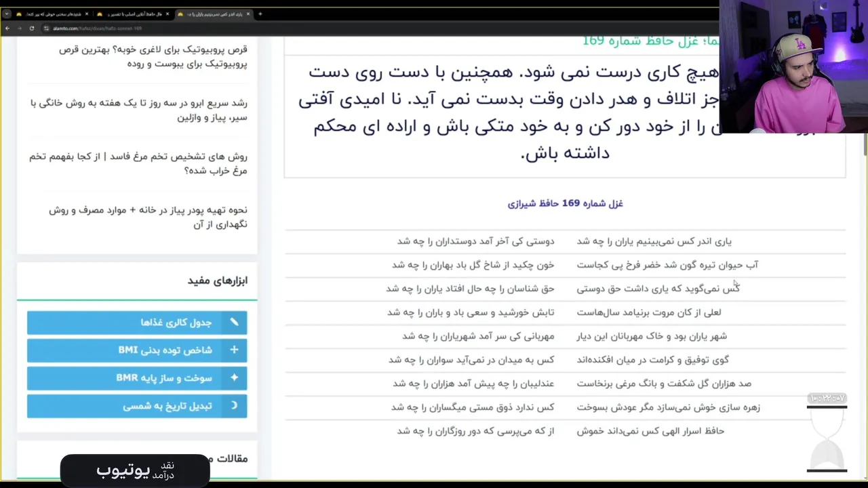The width and height of the screenshot is (868, 488).
Task: Click verse 'مهربانی کی سر آمد شهریاران را چه شد'
Action: pyautogui.click(x=478, y=336)
